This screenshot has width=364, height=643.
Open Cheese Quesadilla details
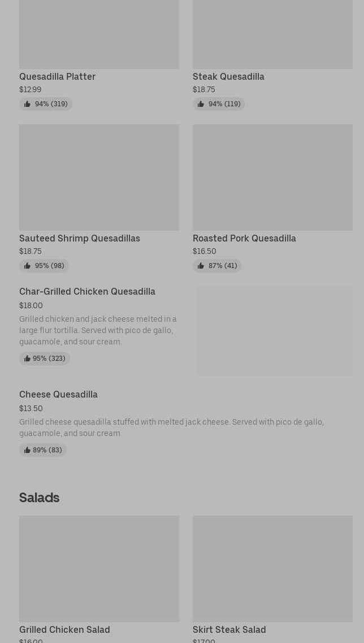58,394
